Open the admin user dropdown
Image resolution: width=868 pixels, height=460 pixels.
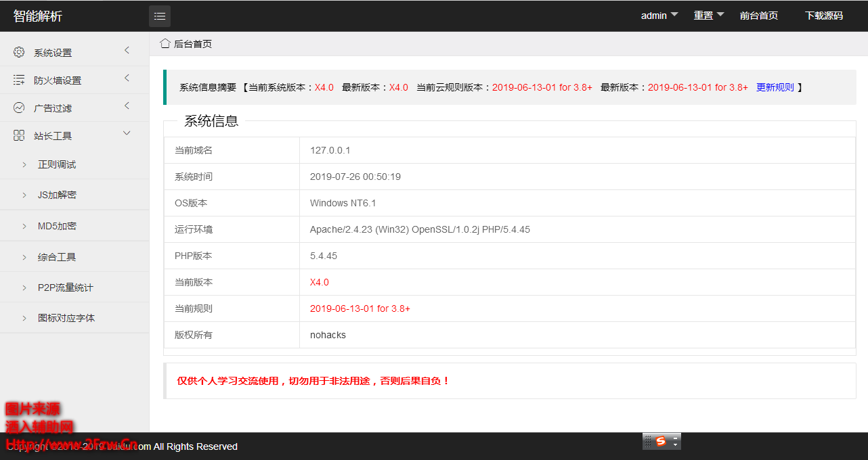coord(659,16)
